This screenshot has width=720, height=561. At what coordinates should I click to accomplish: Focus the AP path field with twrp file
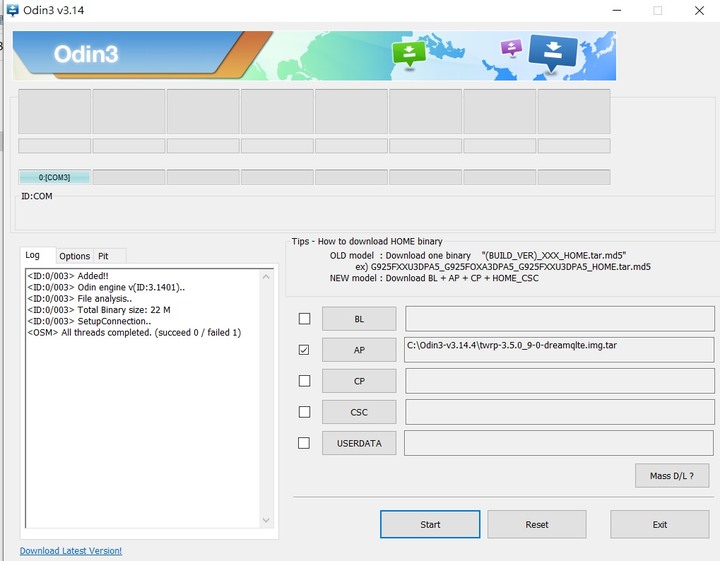point(559,350)
